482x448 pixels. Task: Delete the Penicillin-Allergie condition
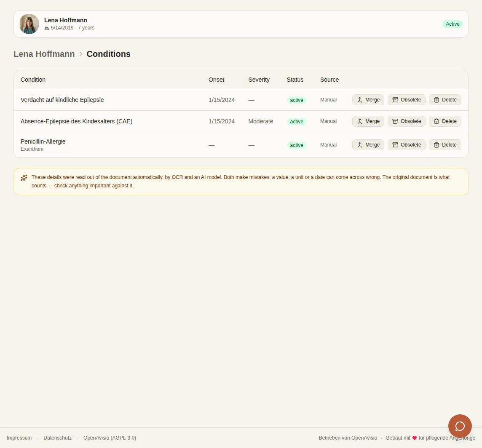point(445,145)
